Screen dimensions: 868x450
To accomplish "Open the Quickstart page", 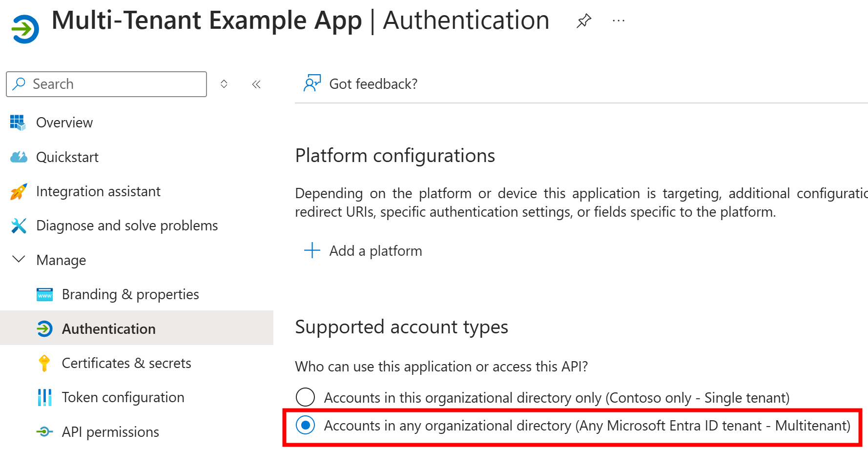I will pos(67,157).
